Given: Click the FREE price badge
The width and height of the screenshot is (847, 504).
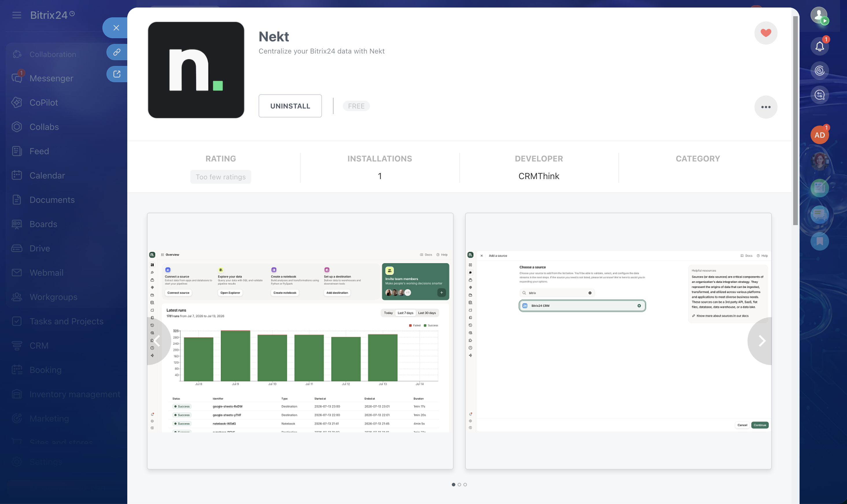Looking at the screenshot, I should click(x=356, y=106).
